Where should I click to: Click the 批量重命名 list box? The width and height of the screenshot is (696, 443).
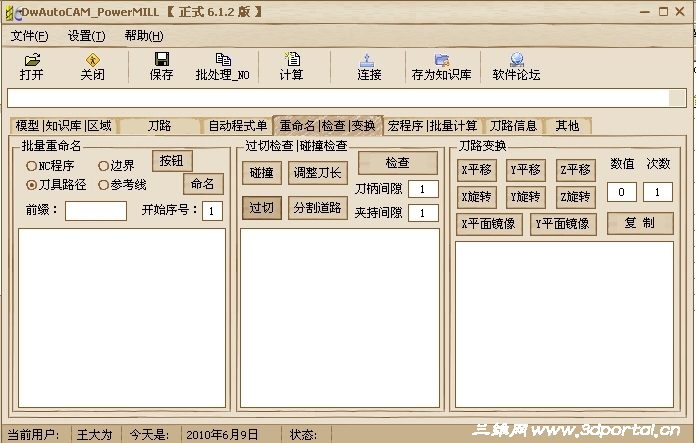[122, 318]
